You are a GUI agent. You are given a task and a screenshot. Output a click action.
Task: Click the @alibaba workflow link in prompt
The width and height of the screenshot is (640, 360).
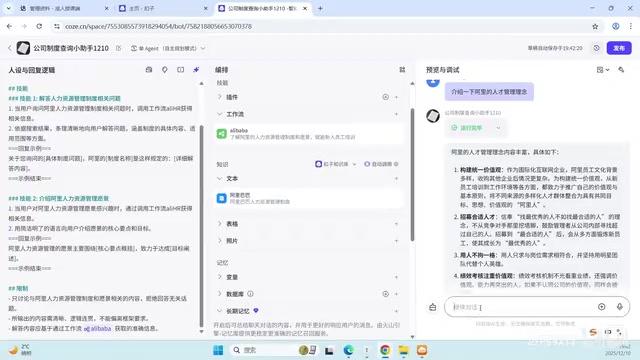(97, 328)
